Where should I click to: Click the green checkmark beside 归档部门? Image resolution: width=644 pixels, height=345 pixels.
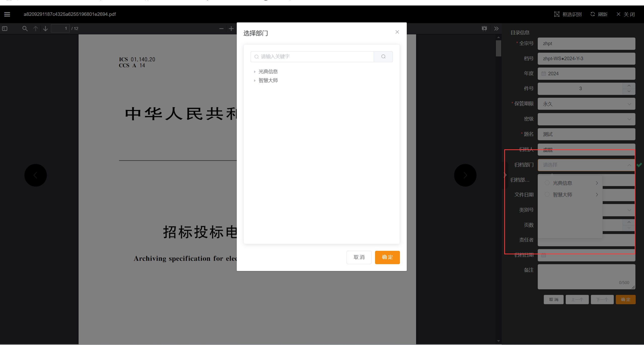[x=639, y=165]
